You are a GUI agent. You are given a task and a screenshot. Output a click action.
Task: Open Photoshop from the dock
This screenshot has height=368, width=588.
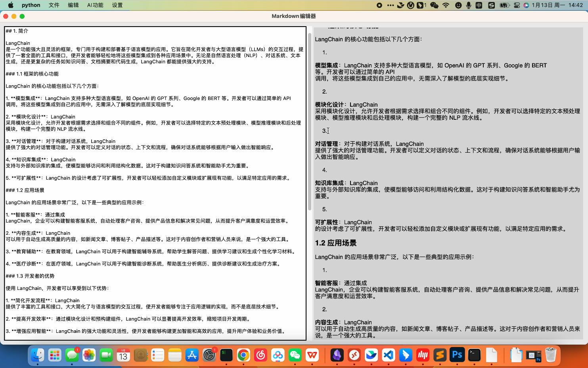tap(457, 355)
